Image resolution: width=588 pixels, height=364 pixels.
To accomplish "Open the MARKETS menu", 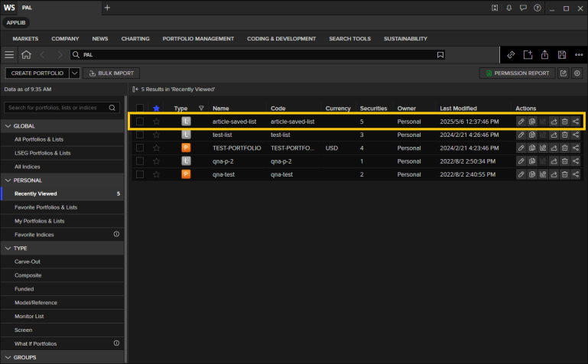I will coord(25,38).
